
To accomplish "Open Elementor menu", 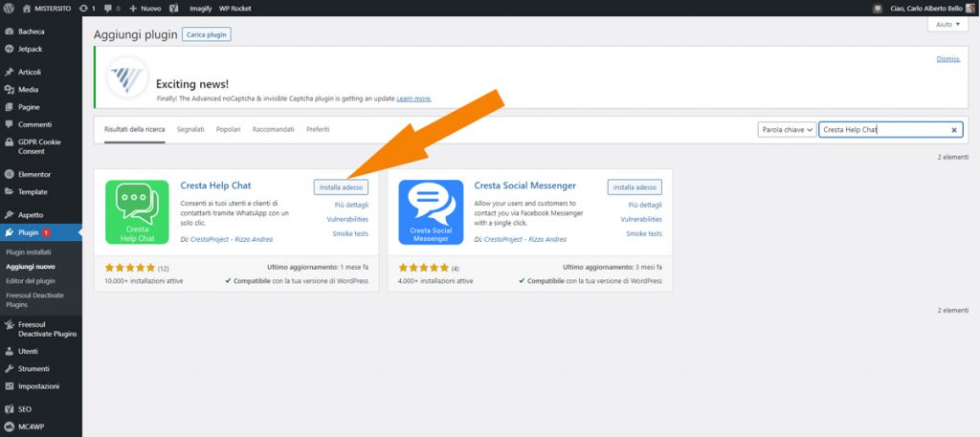I will (x=34, y=174).
